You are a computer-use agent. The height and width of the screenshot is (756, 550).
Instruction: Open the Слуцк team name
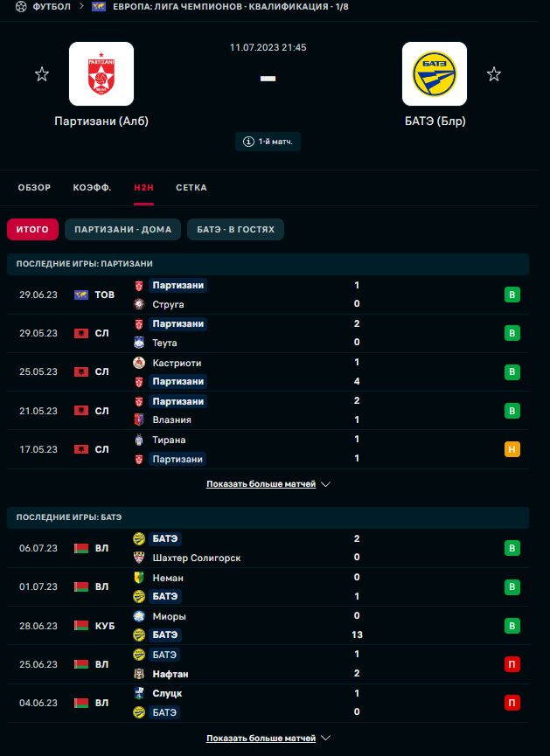point(167,693)
